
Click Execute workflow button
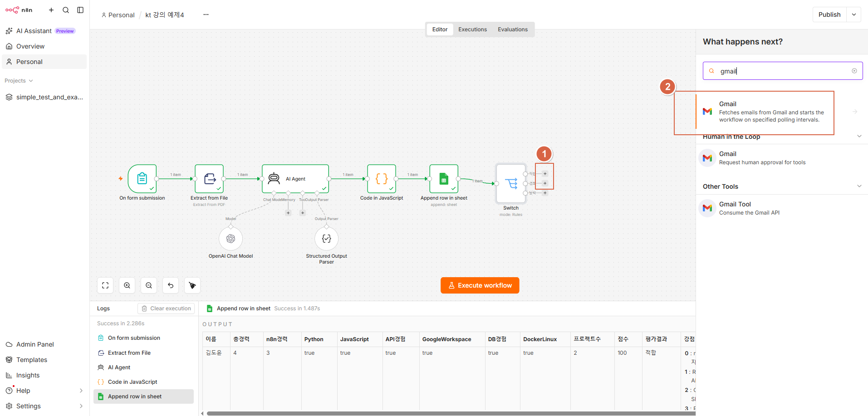click(x=480, y=285)
